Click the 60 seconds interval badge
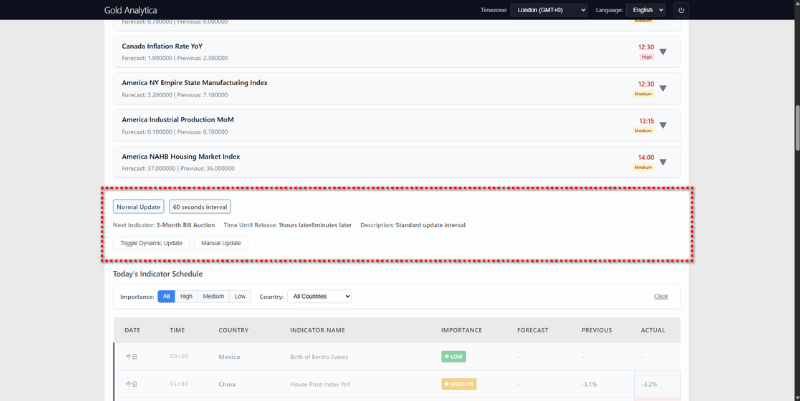Viewport: 800px width, 401px height. coord(200,207)
